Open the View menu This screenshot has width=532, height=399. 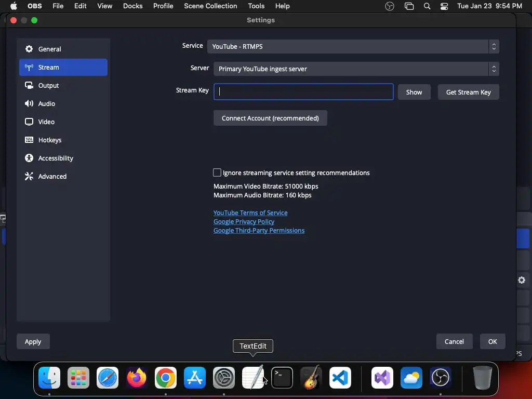105,6
